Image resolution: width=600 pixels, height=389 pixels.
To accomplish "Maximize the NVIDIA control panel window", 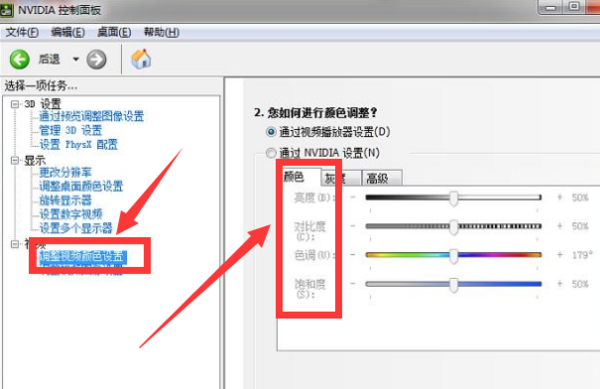I will click(574, 7).
